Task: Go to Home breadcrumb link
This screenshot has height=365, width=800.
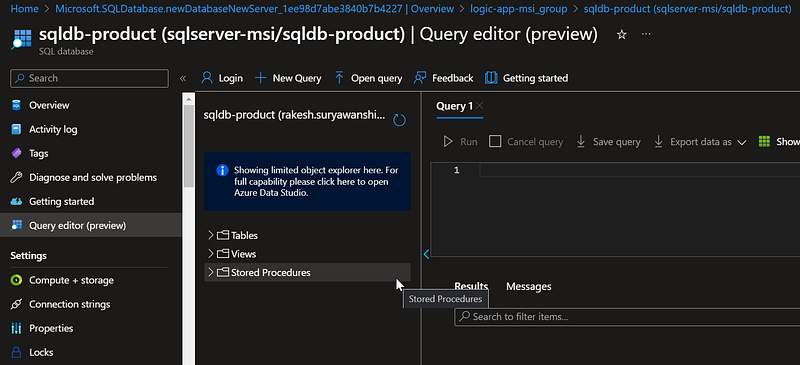Action: click(24, 9)
